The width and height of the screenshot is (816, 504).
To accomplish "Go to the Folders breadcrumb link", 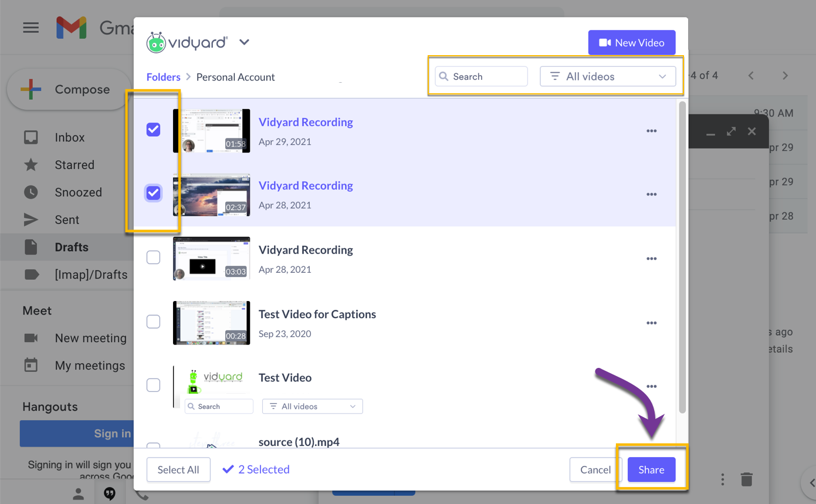I will 163,77.
